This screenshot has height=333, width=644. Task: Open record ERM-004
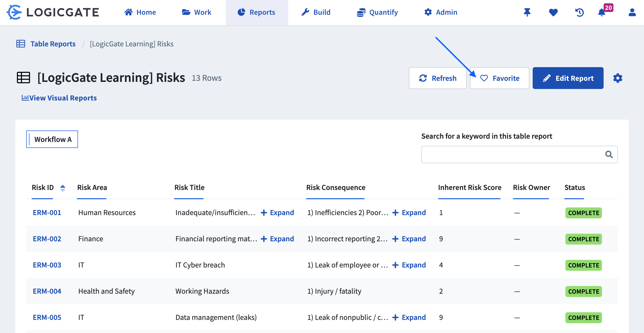pyautogui.click(x=47, y=291)
